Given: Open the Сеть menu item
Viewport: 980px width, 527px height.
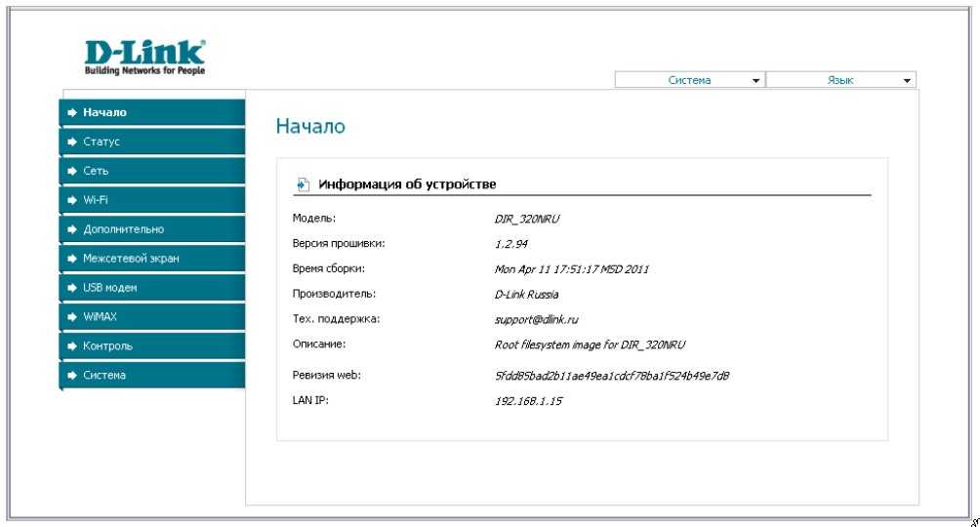Looking at the screenshot, I should (152, 171).
